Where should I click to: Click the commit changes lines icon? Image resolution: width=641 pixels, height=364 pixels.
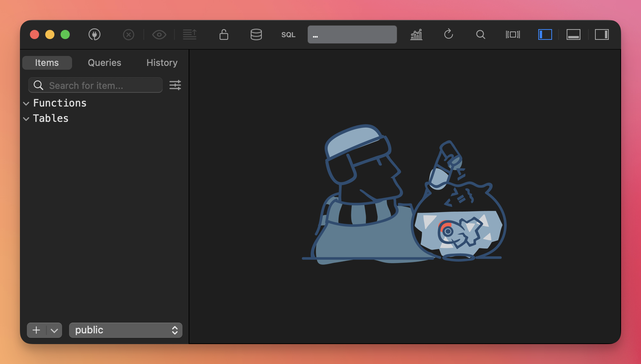tap(190, 34)
